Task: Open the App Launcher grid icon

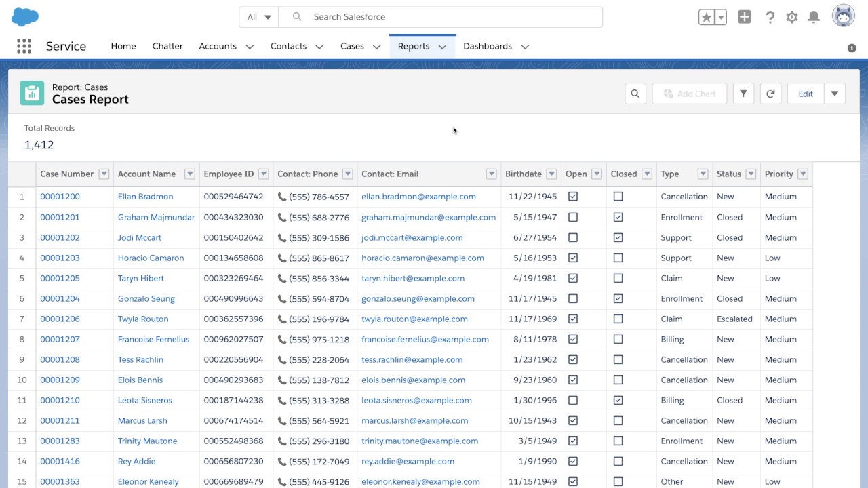Action: click(x=24, y=46)
